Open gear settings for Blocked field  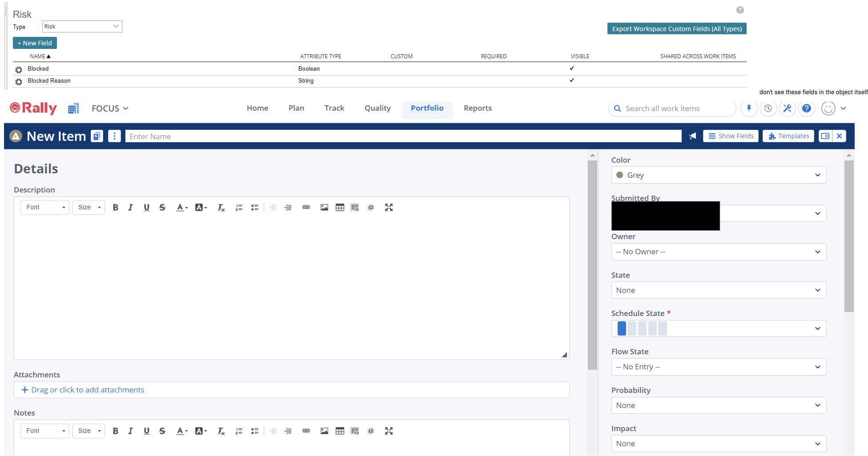point(19,70)
